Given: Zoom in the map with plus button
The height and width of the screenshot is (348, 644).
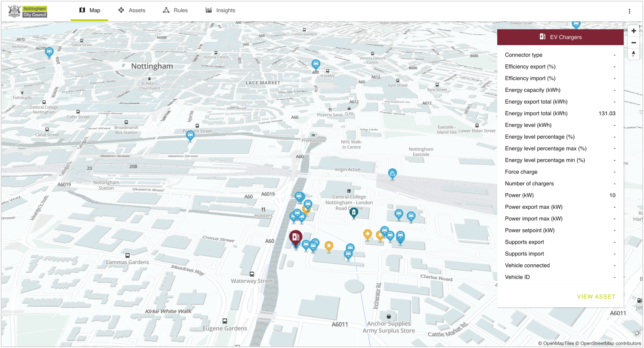Looking at the screenshot, I should point(634,31).
